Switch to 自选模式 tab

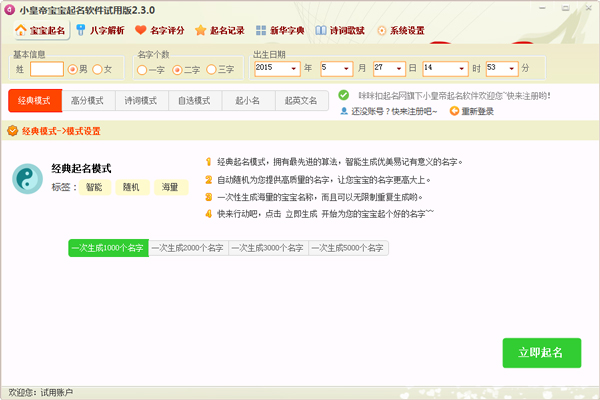195,101
